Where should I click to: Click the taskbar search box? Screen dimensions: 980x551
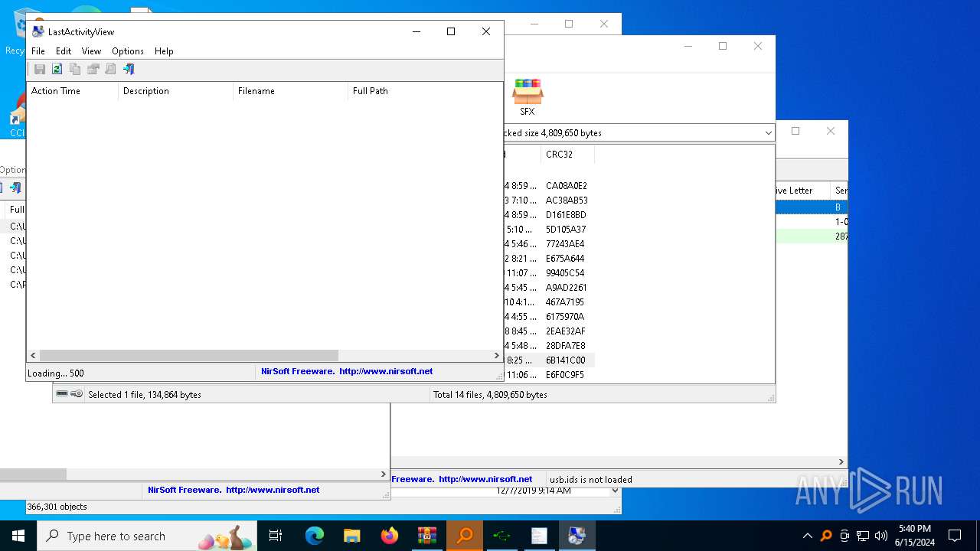point(148,536)
